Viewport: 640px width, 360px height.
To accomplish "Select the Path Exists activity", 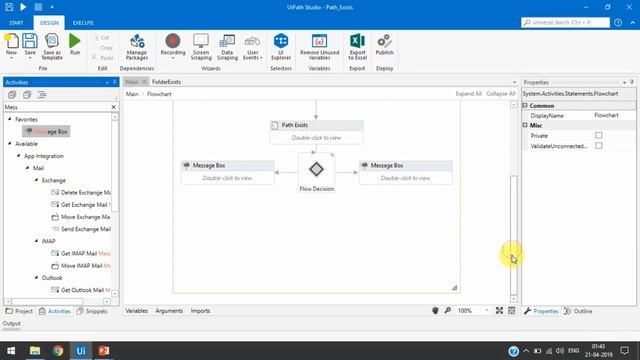I will (x=316, y=131).
